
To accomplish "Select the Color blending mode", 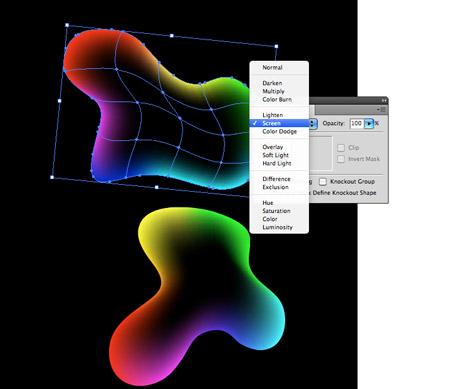I will pyautogui.click(x=270, y=219).
